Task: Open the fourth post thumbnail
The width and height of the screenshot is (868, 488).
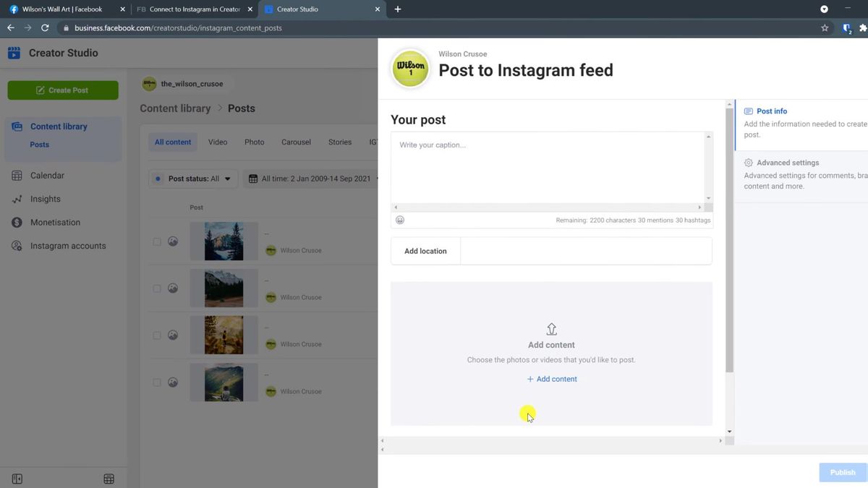Action: [x=224, y=382]
